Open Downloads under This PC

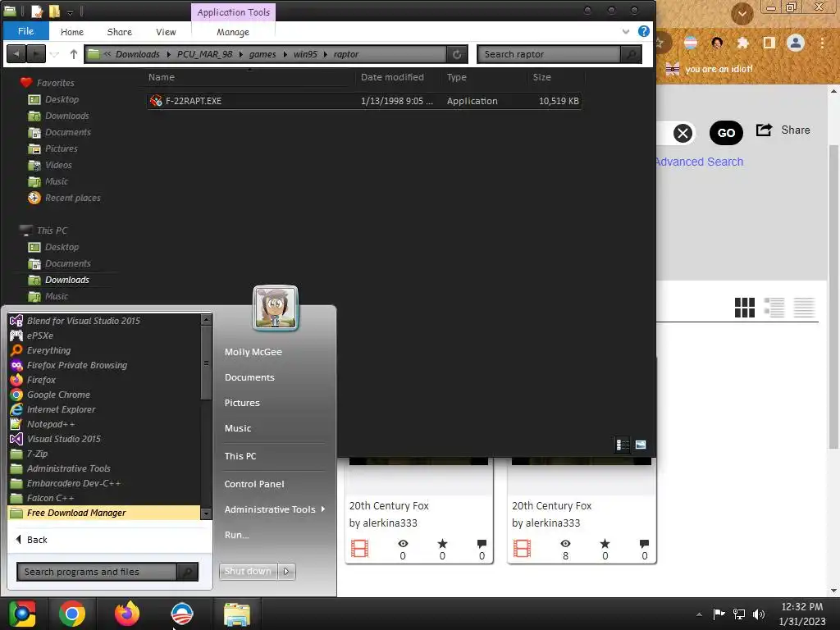coord(67,280)
